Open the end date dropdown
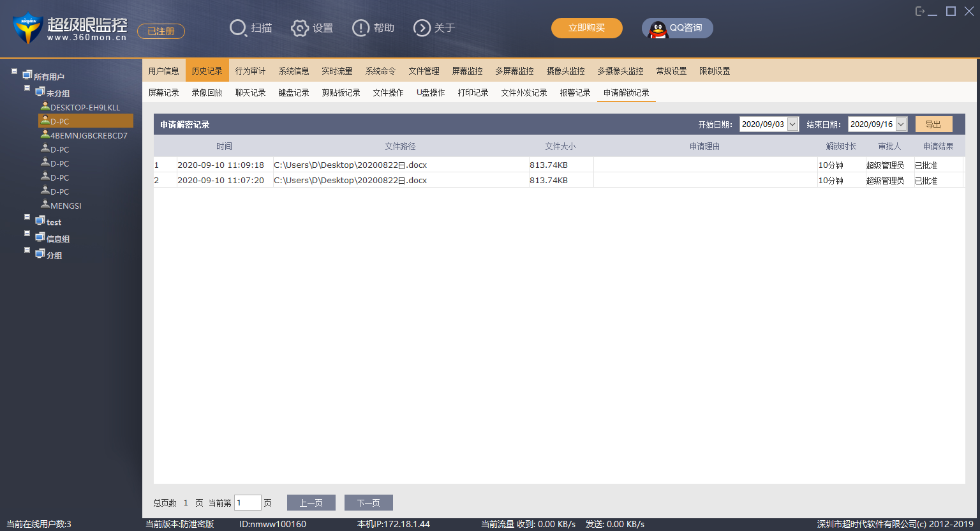 coord(901,124)
